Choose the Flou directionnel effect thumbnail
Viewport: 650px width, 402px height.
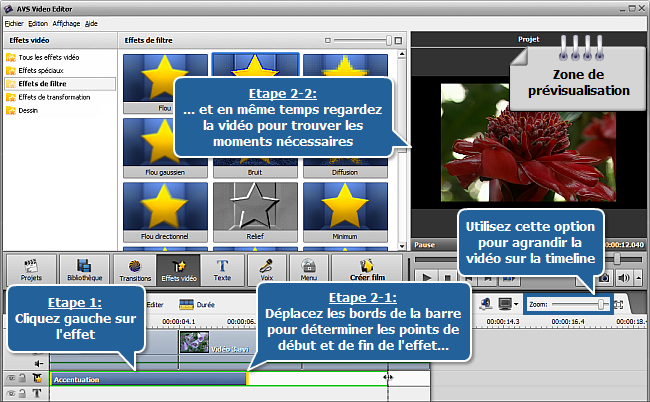coord(165,212)
